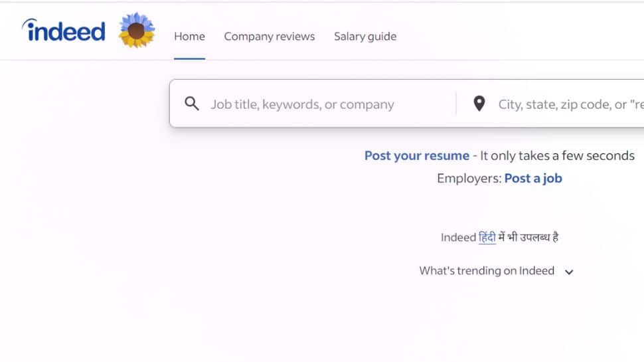
Task: Click the sunflower icon beside the logo
Action: [x=137, y=31]
